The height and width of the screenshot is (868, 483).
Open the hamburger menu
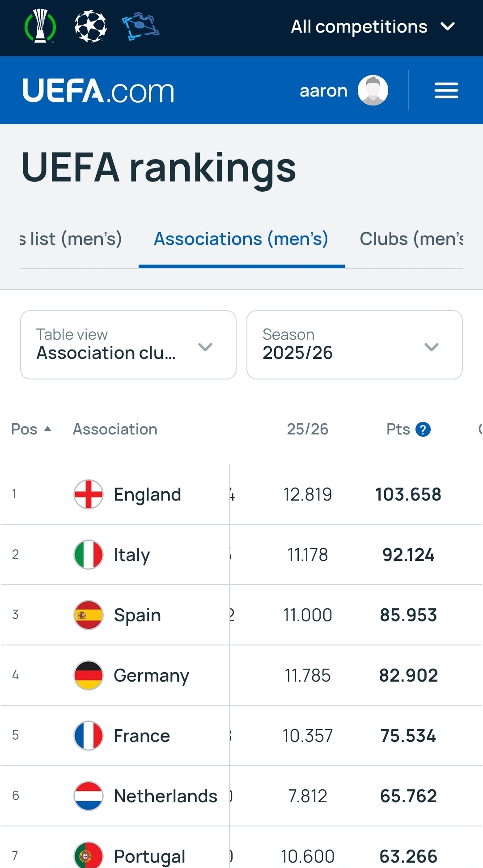(x=446, y=91)
